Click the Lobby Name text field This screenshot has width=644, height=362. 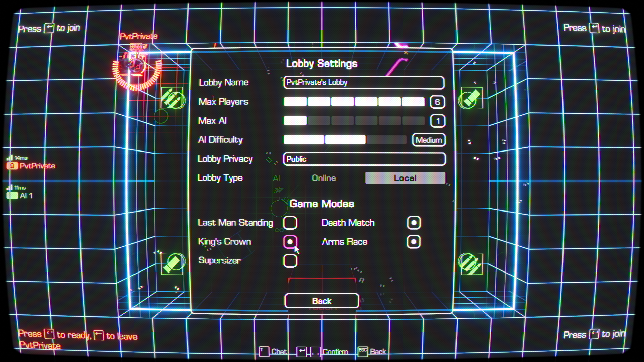pos(364,82)
